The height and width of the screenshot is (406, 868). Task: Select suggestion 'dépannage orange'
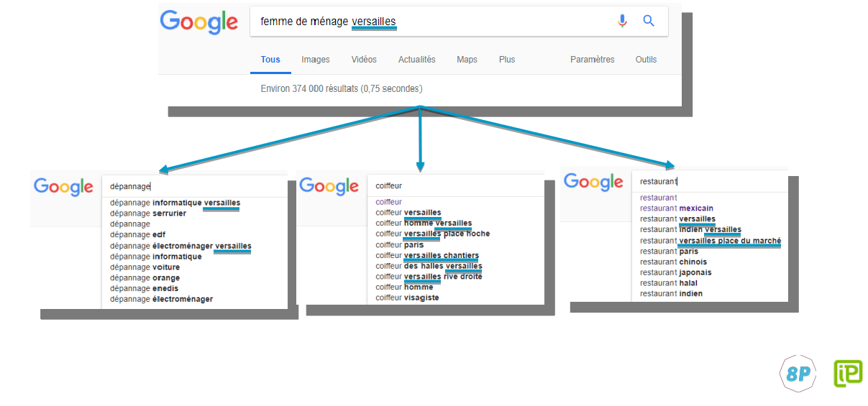coord(145,278)
